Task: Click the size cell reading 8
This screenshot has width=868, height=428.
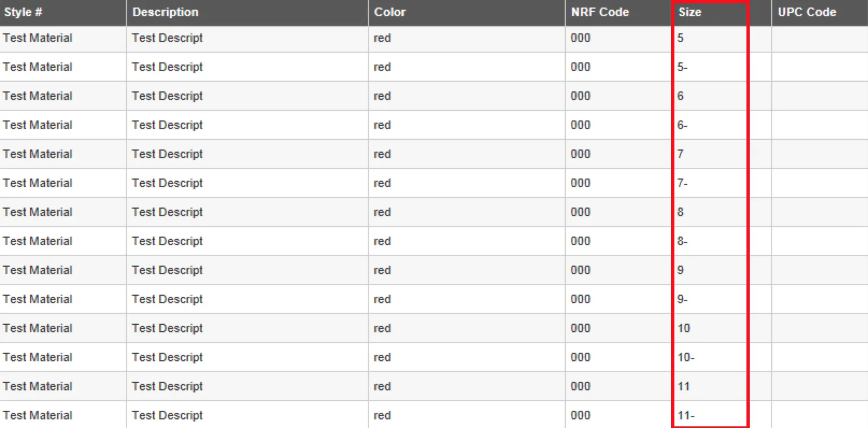Action: click(681, 212)
